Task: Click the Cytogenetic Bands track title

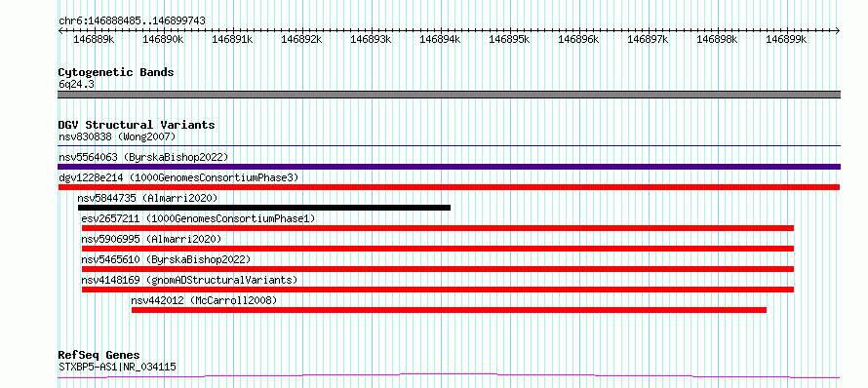Action: point(116,72)
